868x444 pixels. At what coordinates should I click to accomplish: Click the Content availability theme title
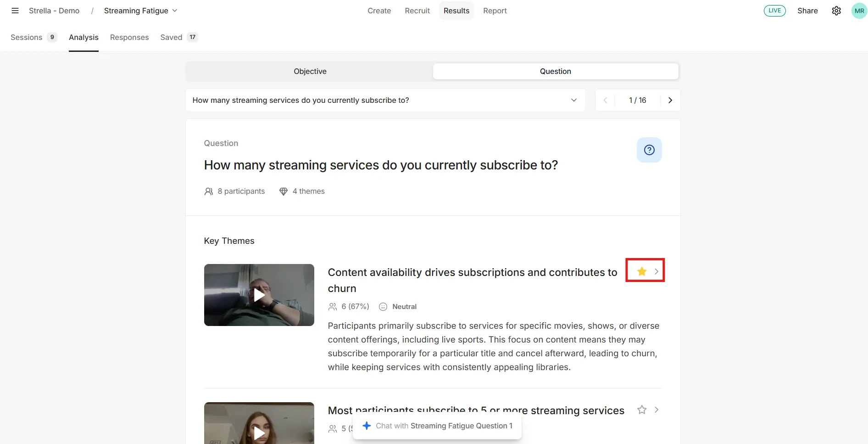click(473, 280)
